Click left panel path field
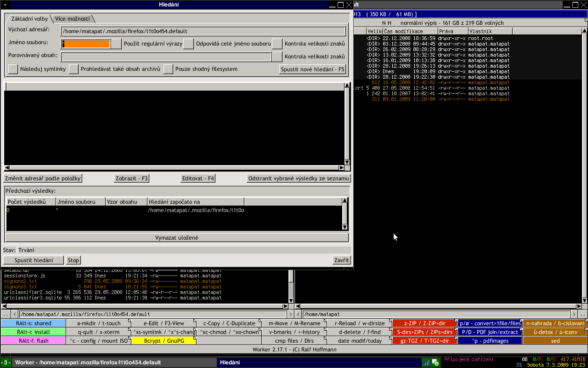Screen dimensions: 588x368 pos(153,314)
